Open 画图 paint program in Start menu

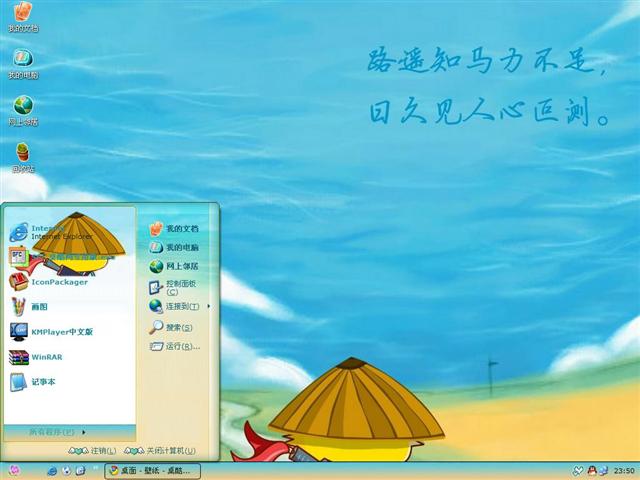[x=29, y=307]
